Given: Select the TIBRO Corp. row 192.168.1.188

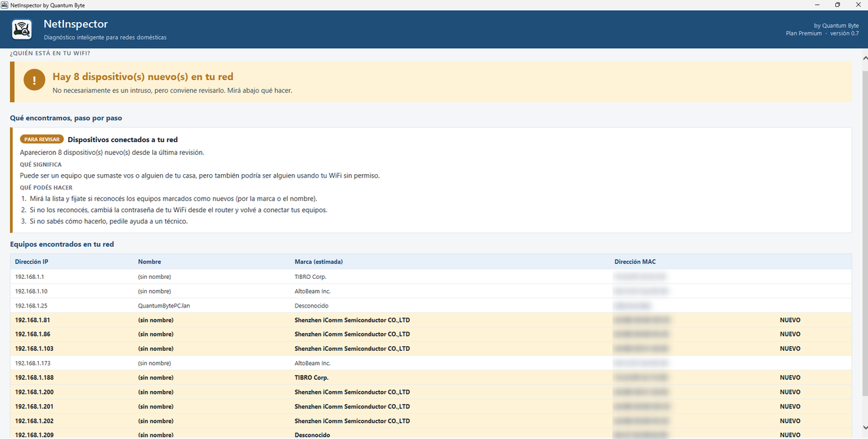Looking at the screenshot, I should click(x=431, y=378).
